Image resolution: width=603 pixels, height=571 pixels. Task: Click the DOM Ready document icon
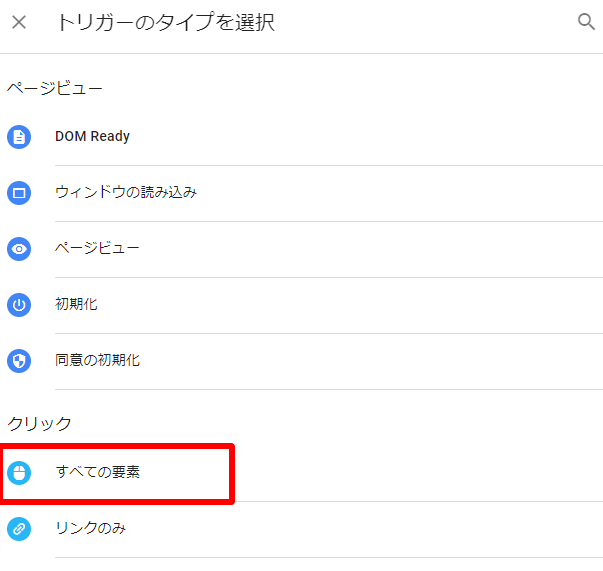[19, 137]
